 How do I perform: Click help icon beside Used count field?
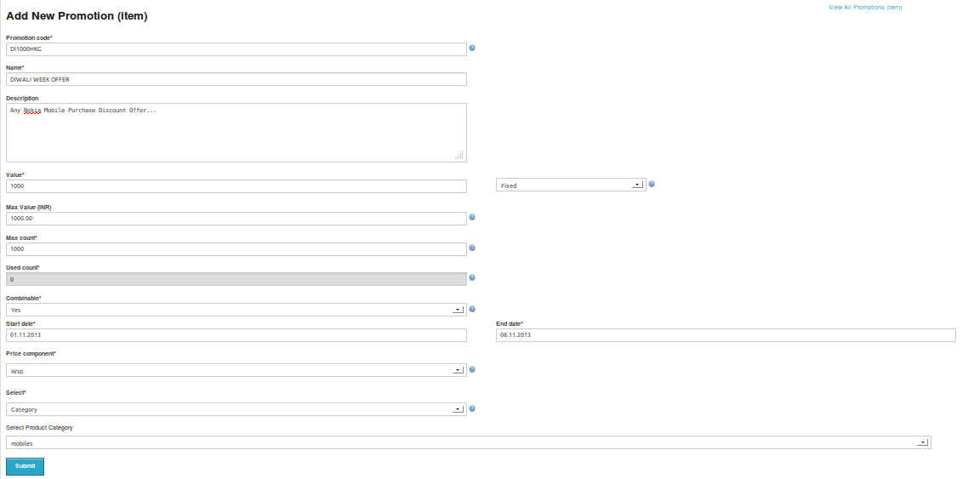click(x=472, y=277)
